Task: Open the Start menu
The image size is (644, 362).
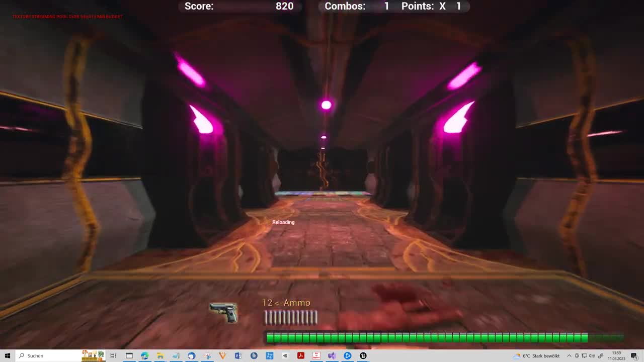Action: coord(7,355)
